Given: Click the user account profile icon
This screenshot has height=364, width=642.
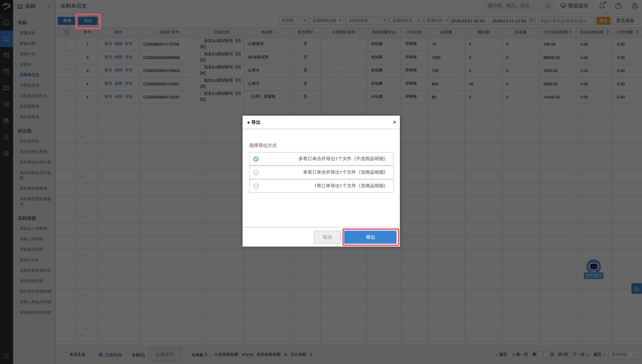Looking at the screenshot, I should point(635,6).
